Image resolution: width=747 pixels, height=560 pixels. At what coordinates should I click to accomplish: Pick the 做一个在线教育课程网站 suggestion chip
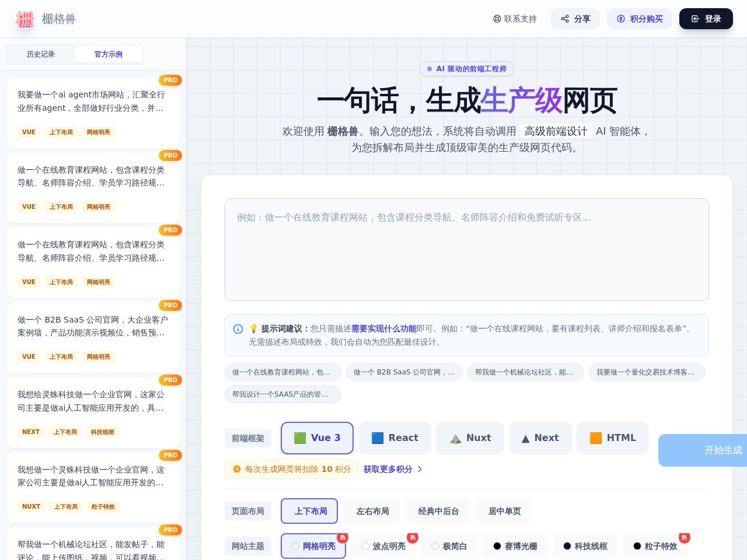pos(283,372)
